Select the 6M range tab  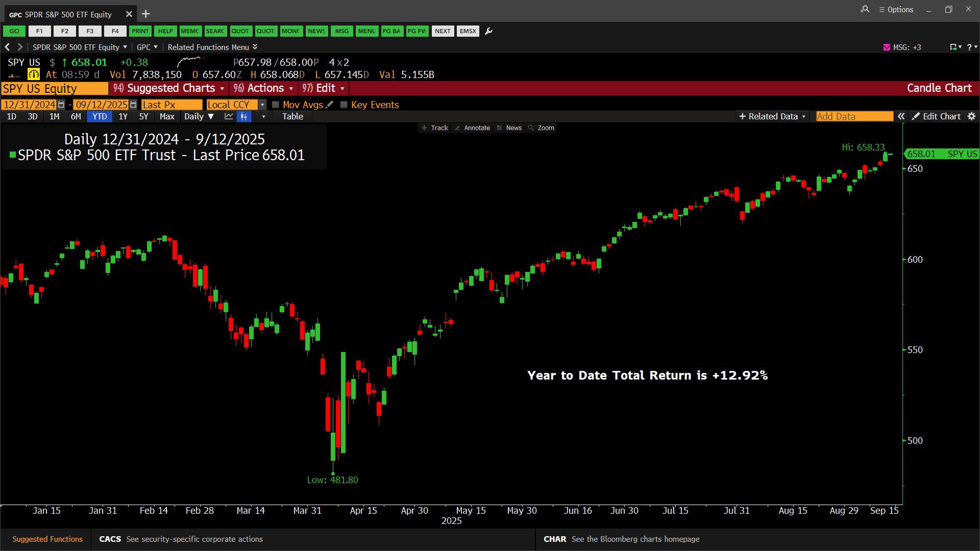coord(76,116)
